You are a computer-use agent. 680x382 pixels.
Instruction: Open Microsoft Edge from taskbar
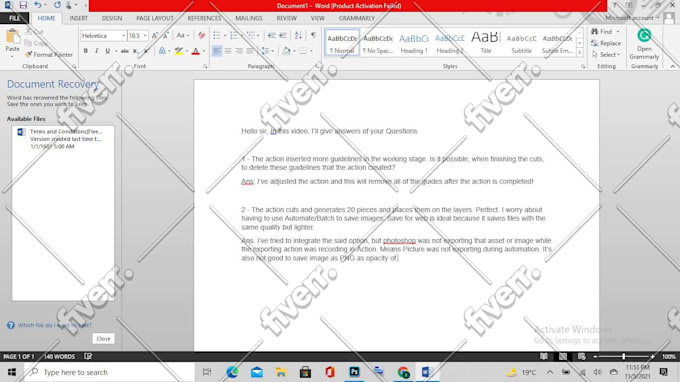tap(232, 372)
